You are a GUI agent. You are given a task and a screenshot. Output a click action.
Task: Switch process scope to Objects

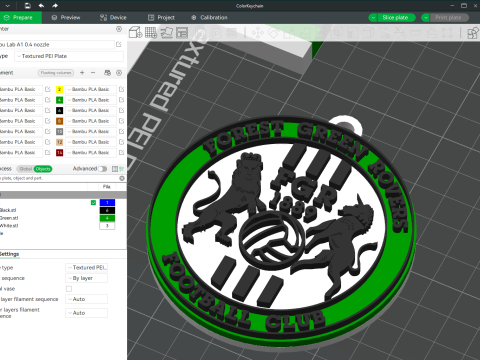(43, 169)
